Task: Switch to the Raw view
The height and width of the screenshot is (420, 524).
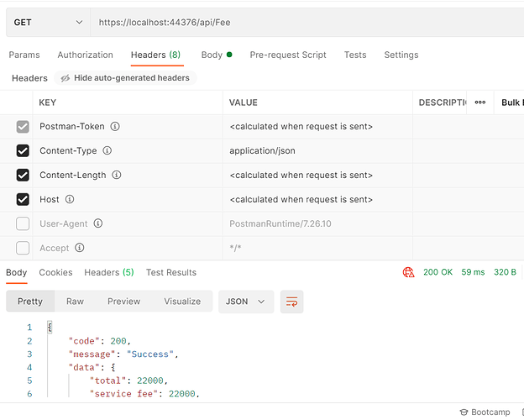Action: pos(75,302)
